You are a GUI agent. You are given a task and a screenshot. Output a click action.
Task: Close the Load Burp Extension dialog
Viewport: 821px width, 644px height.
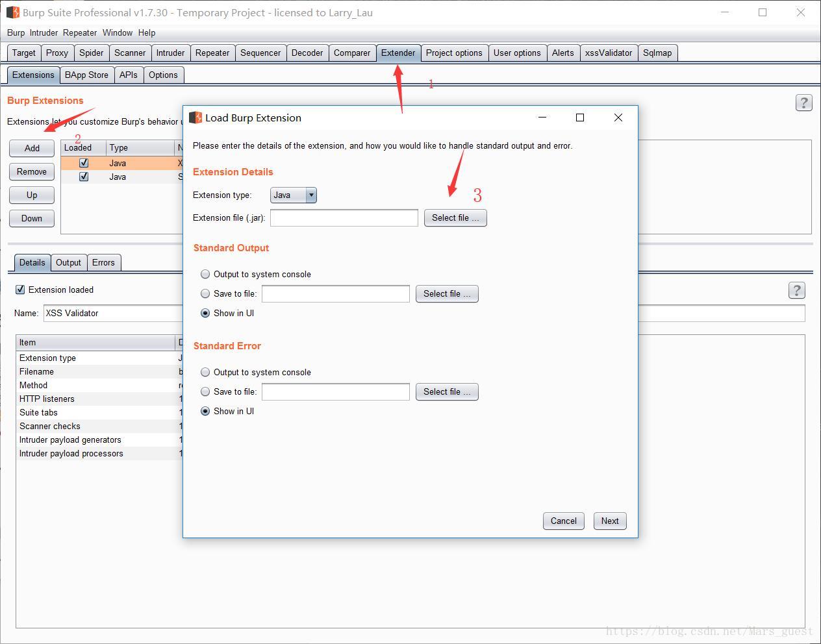coord(618,118)
